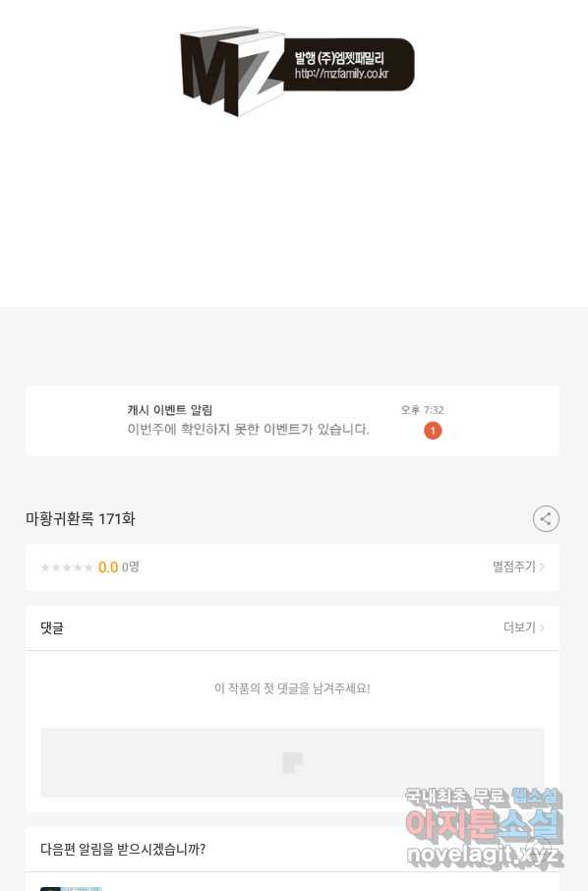Click the first-comment prompt message
Image resolution: width=588 pixels, height=891 pixels.
click(293, 688)
